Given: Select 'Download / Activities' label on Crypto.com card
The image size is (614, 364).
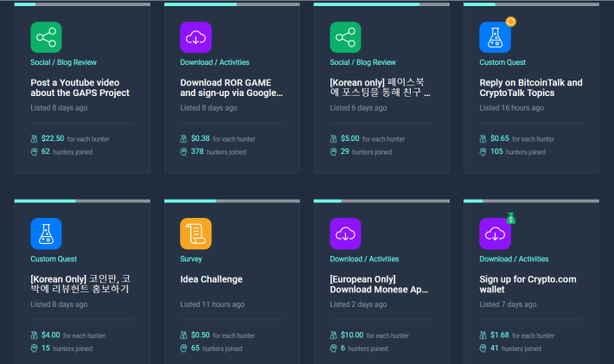Looking at the screenshot, I should tap(514, 259).
